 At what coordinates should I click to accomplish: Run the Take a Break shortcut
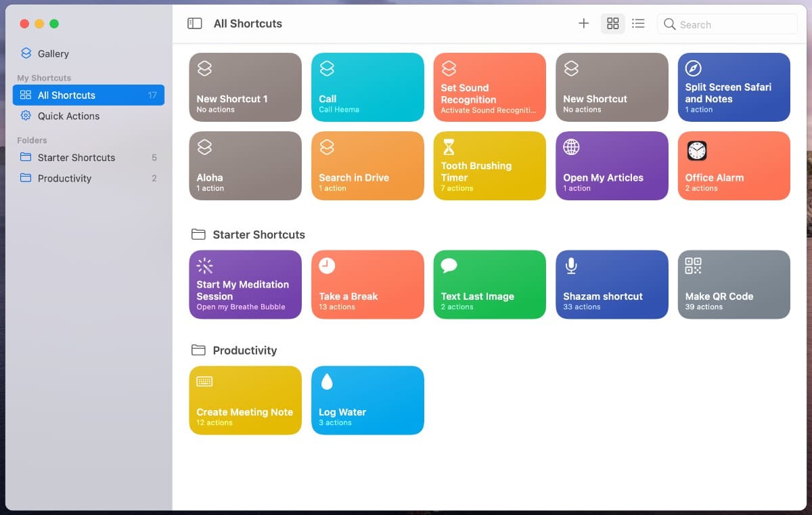coord(367,284)
